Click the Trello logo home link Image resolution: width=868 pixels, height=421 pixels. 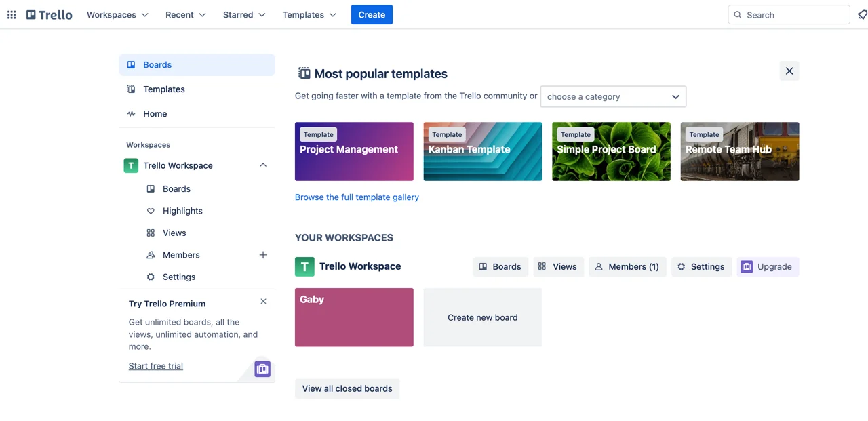(49, 14)
